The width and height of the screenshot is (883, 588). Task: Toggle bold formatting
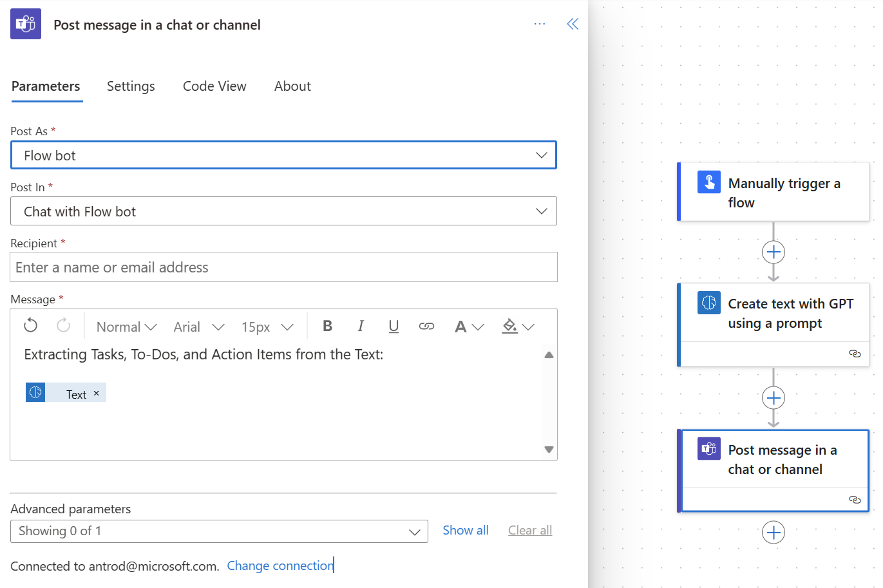point(327,326)
